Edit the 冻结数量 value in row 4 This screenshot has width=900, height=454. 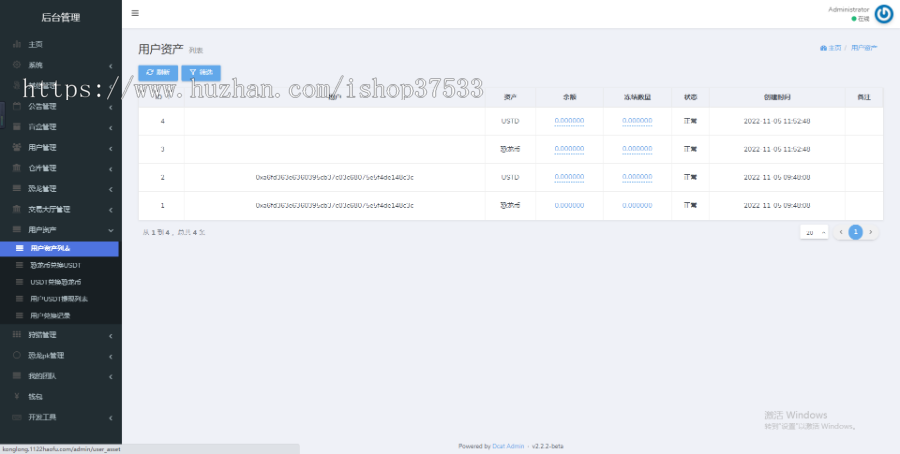pos(637,121)
